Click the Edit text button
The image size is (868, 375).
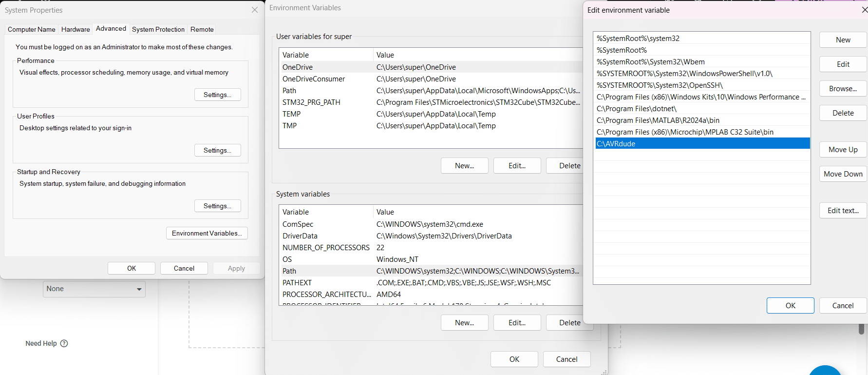click(843, 211)
